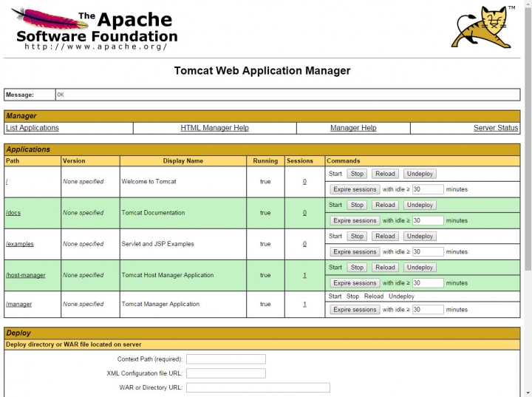The width and height of the screenshot is (532, 397).
Task: Focus idle minutes field in /docs row
Action: pos(428,221)
